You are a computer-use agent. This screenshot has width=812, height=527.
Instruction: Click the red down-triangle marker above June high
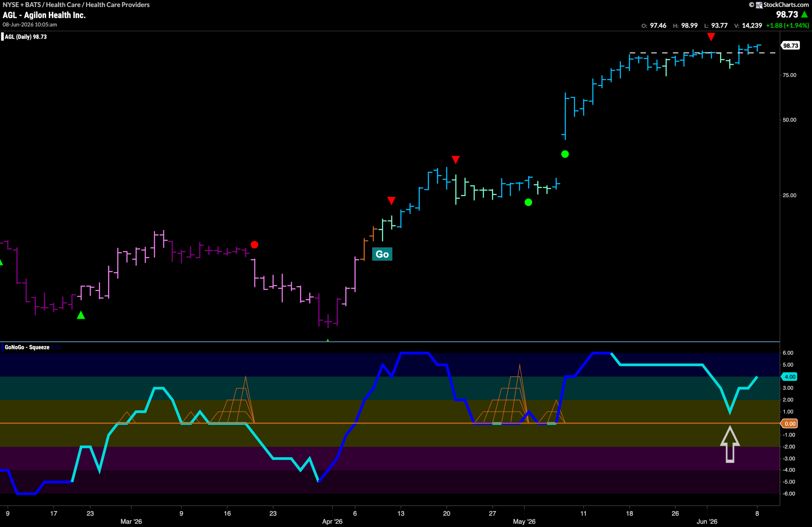tap(711, 37)
